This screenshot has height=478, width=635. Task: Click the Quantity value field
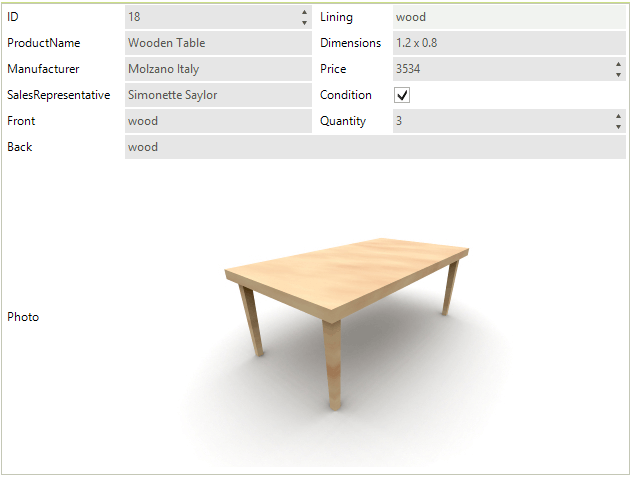[502, 121]
